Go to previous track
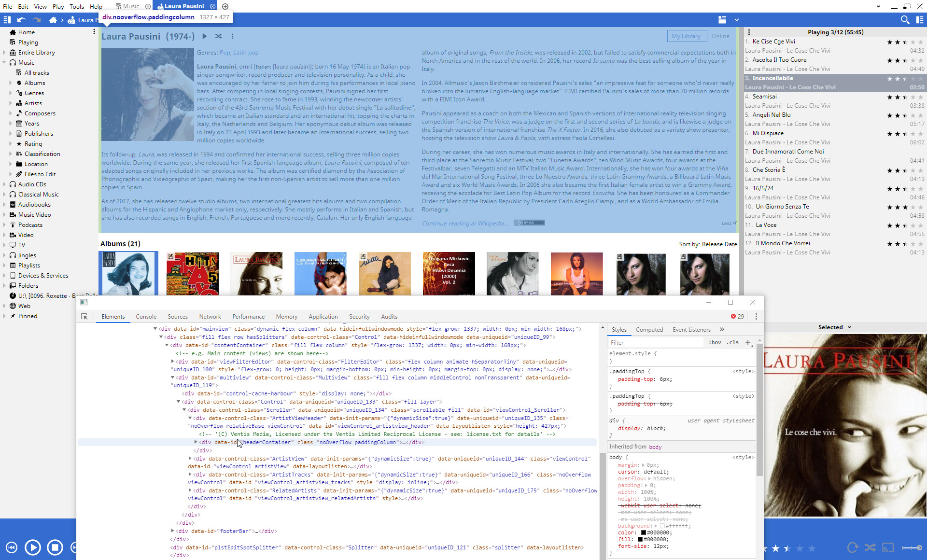The width and height of the screenshot is (927, 560). coord(12,547)
